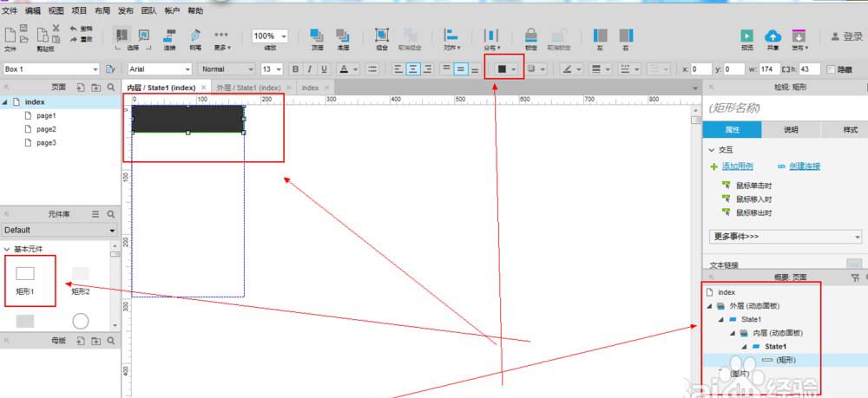868x398 pixels.
Task: Click the add folder icon in pages
Action: coord(95,88)
